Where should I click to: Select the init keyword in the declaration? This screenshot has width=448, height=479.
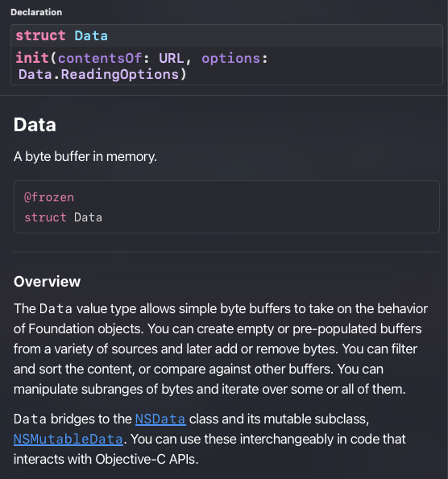[32, 58]
